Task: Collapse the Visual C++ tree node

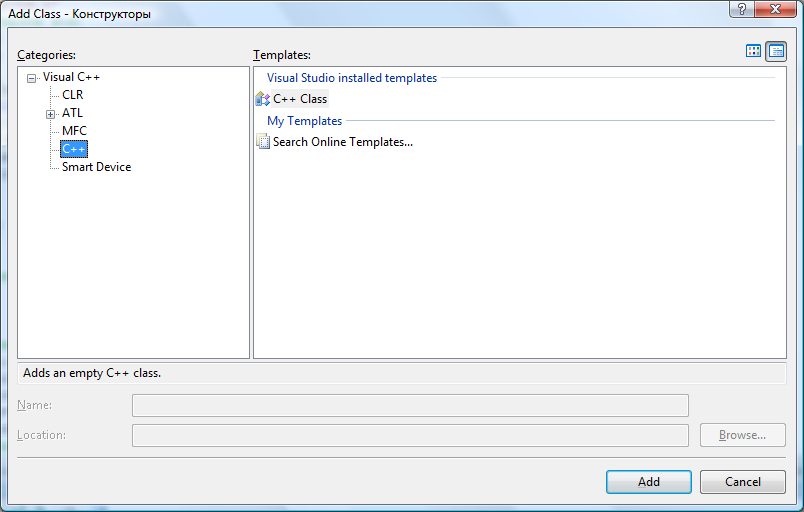Action: click(32, 78)
